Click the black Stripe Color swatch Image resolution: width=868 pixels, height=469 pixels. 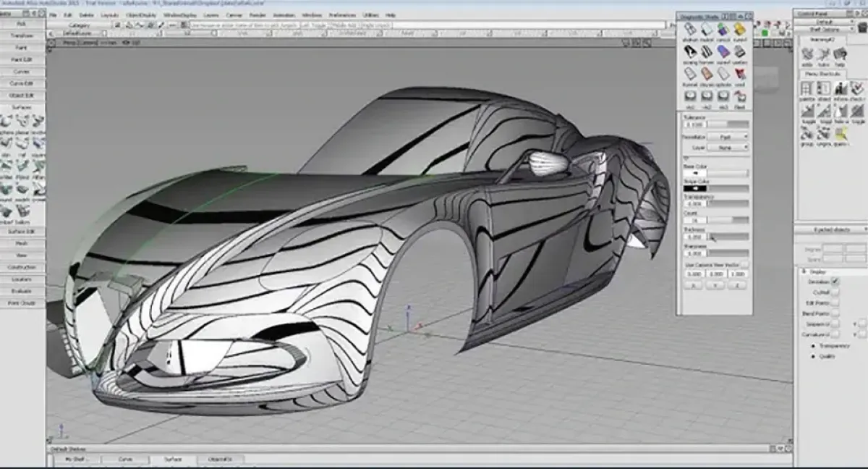[694, 189]
